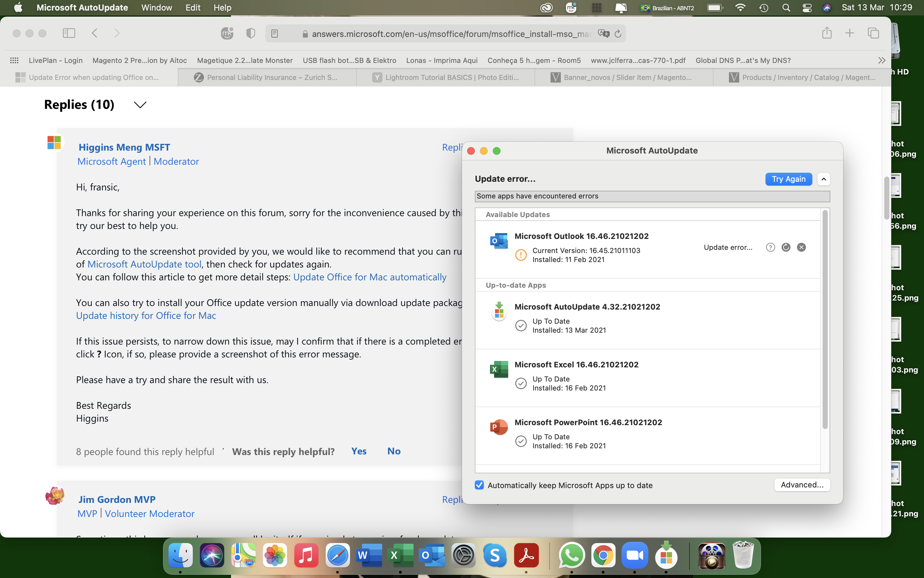Launch Siri from the Dock
This screenshot has width=924, height=578.
pos(212,555)
